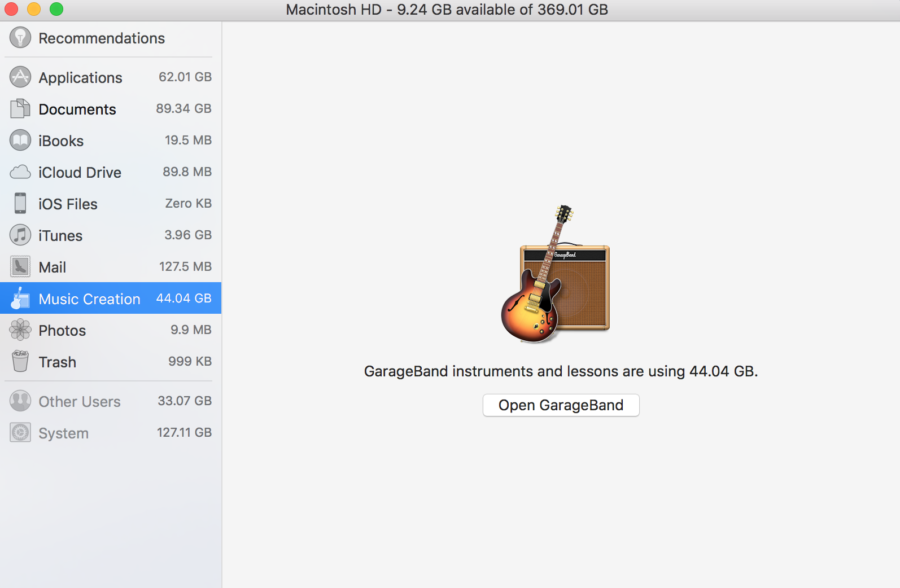This screenshot has height=588, width=900.
Task: Click the 62.01 GB Applications size
Action: click(x=185, y=77)
